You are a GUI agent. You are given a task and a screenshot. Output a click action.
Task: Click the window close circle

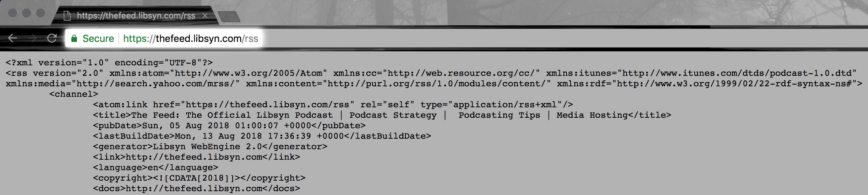click(13, 13)
